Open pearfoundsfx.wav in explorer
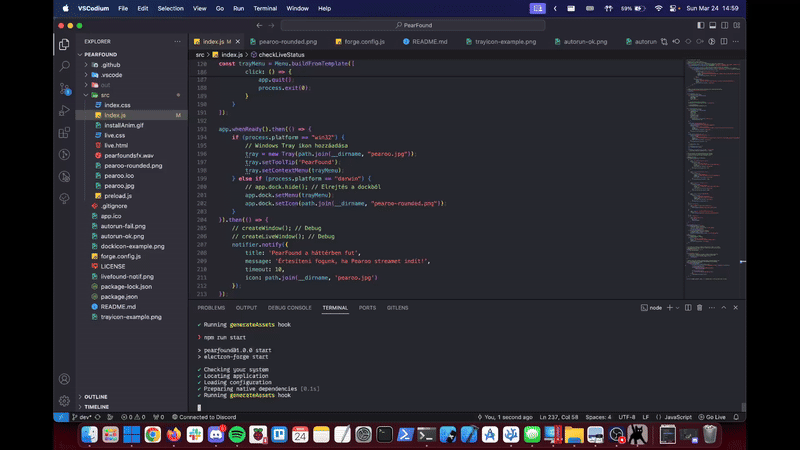Viewport: 800px width, 450px height. (132, 156)
